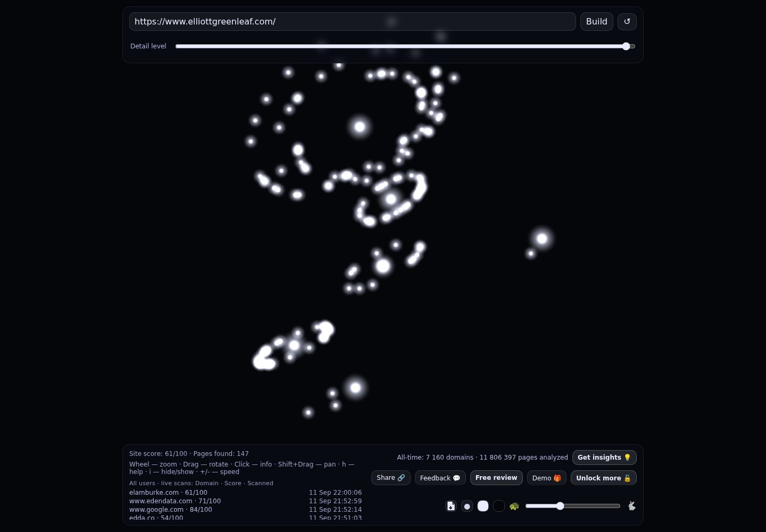Select the black color swatch
This screenshot has height=532, width=766.
(x=499, y=506)
